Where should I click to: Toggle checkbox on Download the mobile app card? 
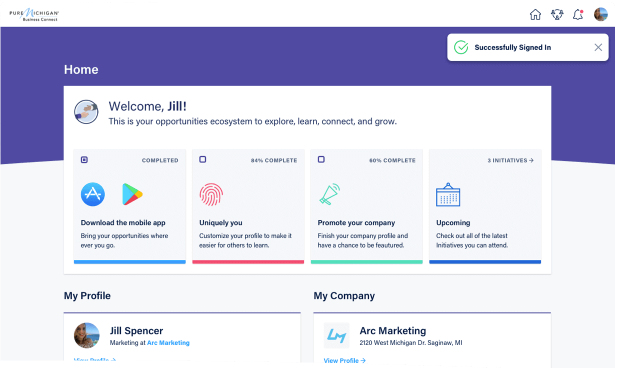84,160
